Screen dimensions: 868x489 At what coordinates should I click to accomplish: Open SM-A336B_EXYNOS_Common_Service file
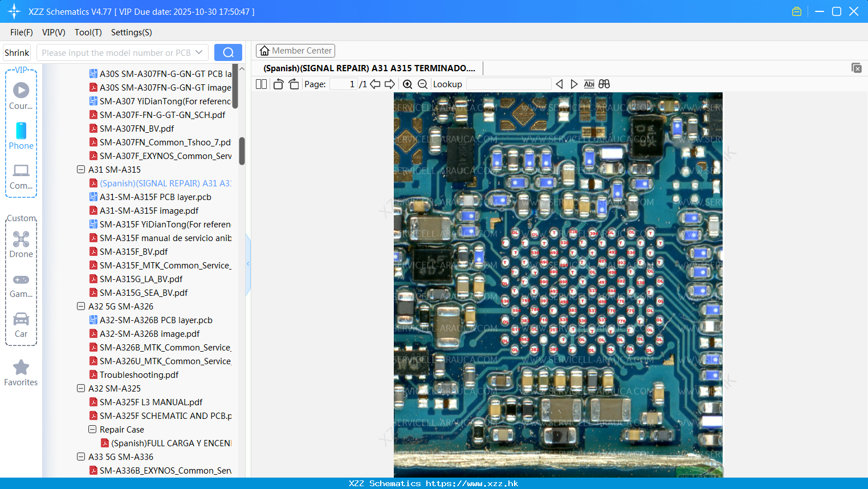160,470
